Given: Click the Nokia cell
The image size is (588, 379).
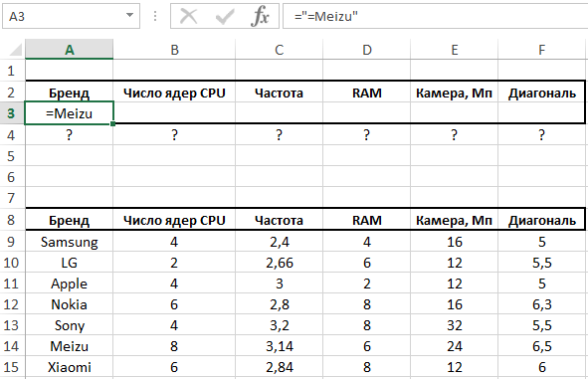Looking at the screenshot, I should 69,304.
